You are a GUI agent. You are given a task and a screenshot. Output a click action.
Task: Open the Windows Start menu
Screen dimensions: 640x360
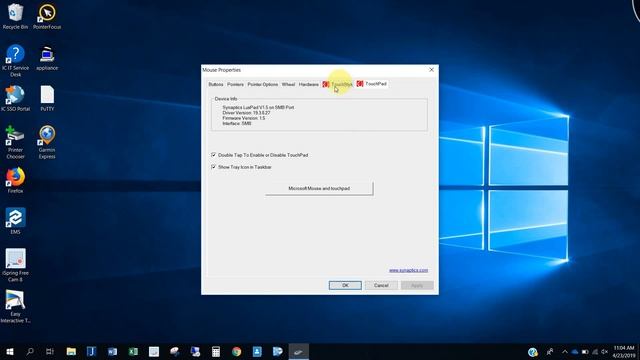coord(10,351)
